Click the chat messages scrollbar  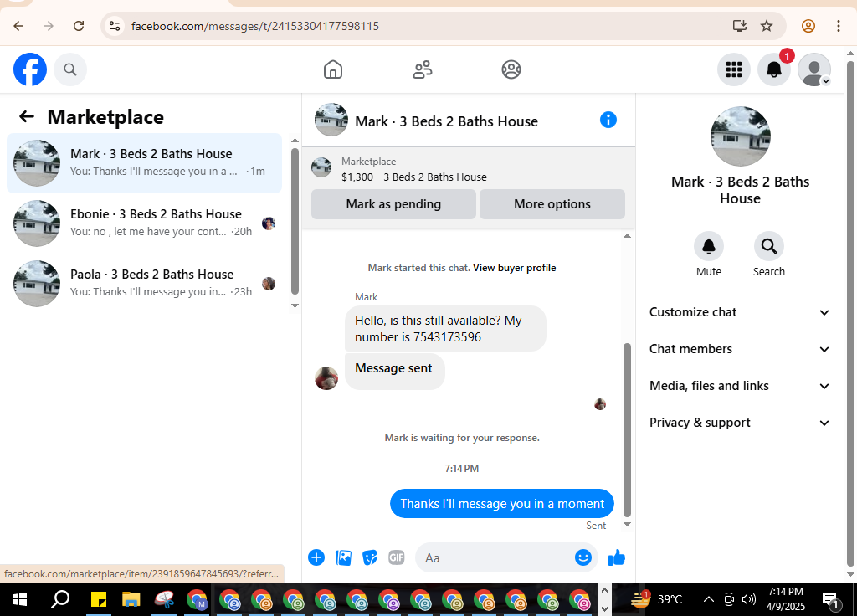pos(627,429)
